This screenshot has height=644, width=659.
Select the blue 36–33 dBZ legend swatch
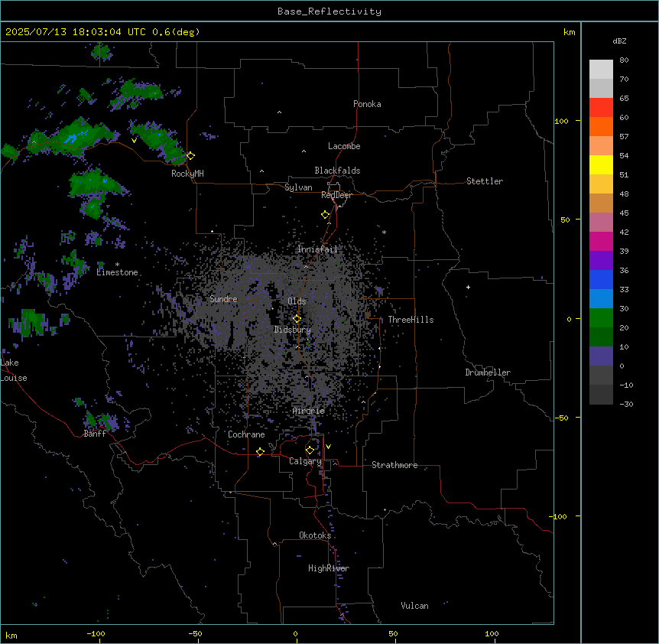tap(601, 279)
